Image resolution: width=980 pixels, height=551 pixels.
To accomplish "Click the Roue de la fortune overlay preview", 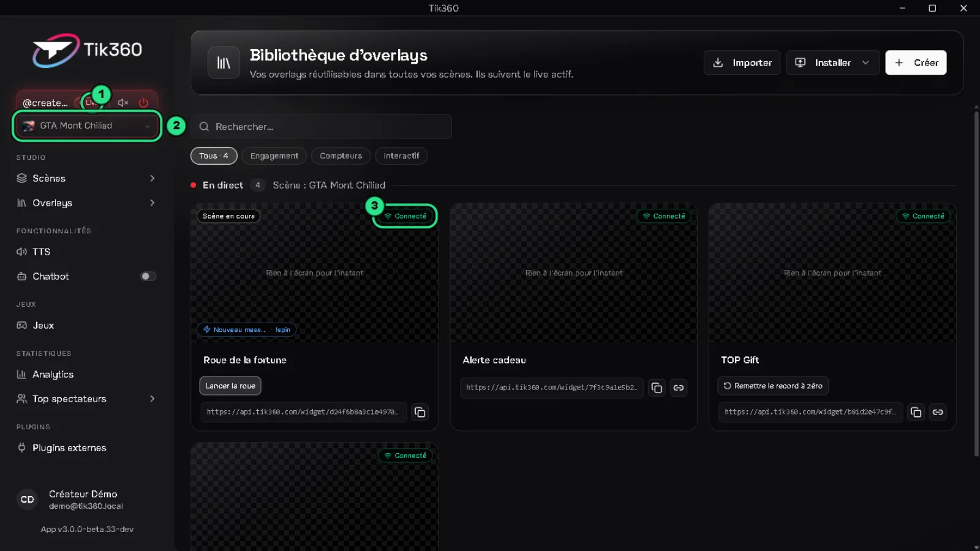I will (315, 273).
